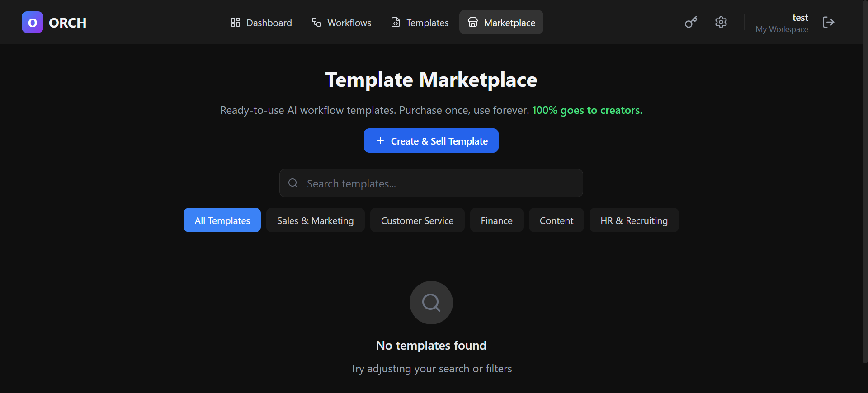Open settings via the gear icon
The image size is (868, 393).
(x=721, y=22)
